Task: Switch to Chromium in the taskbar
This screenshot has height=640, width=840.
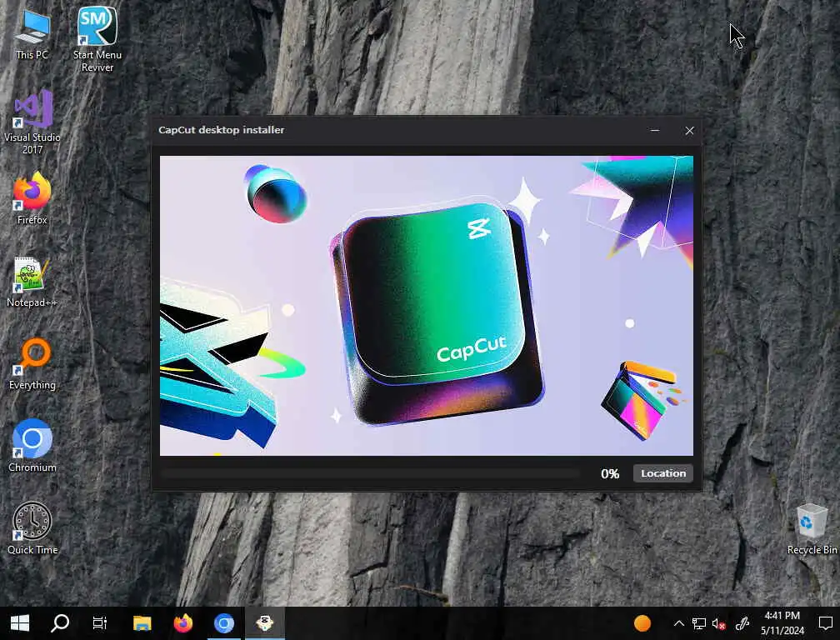Action: click(x=224, y=623)
